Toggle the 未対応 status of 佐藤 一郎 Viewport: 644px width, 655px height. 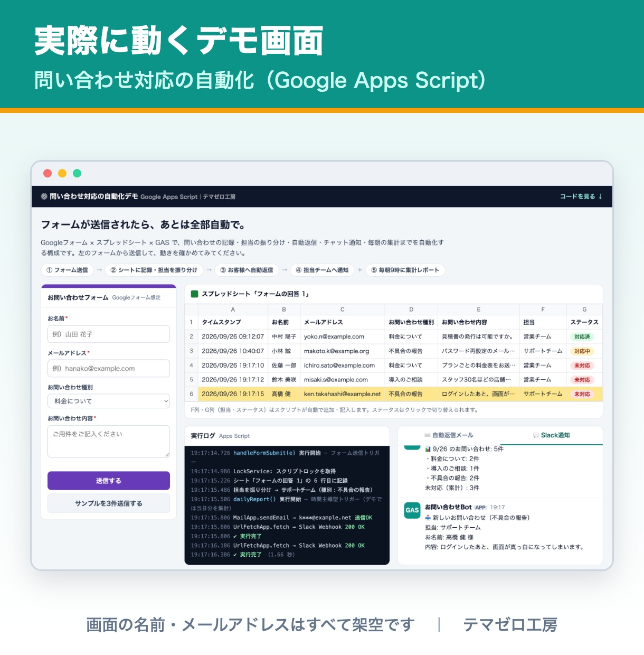(582, 366)
